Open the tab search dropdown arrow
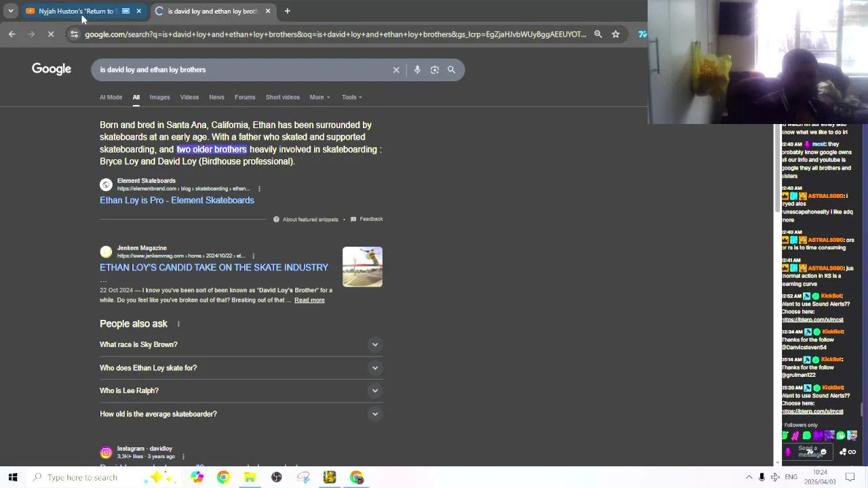The width and height of the screenshot is (868, 488). coord(10,11)
